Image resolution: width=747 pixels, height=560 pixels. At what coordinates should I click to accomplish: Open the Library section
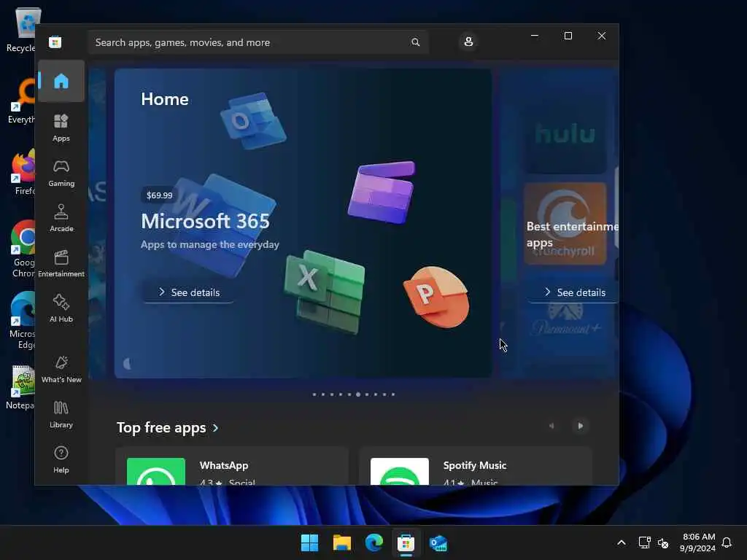[x=61, y=414]
